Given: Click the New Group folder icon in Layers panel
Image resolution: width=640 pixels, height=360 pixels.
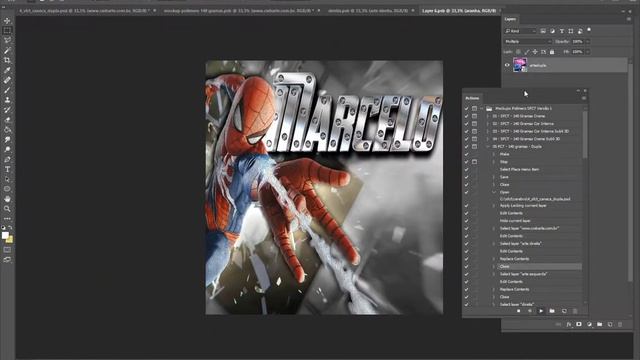Looking at the screenshot, I should (x=600, y=324).
